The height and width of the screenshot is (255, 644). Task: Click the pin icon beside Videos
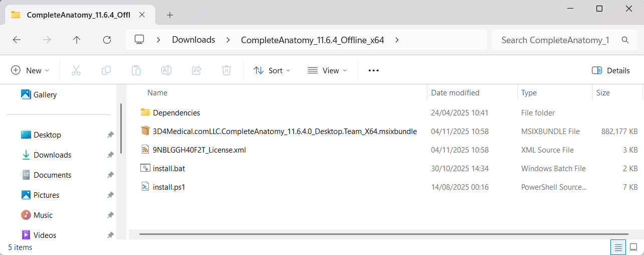click(110, 235)
